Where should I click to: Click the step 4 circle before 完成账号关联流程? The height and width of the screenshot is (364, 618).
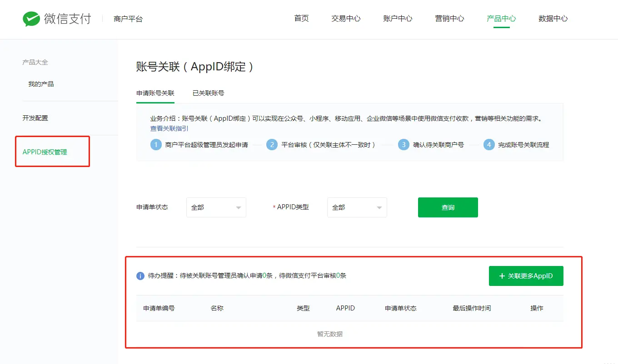489,145
